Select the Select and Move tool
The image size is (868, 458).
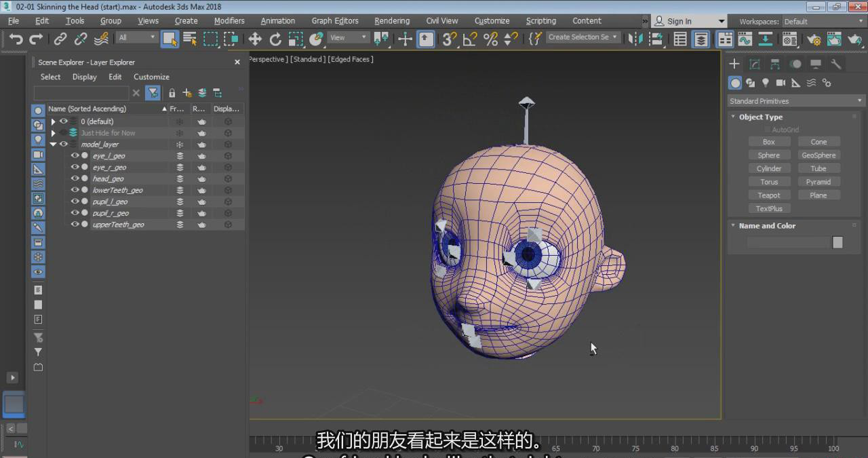tap(255, 39)
